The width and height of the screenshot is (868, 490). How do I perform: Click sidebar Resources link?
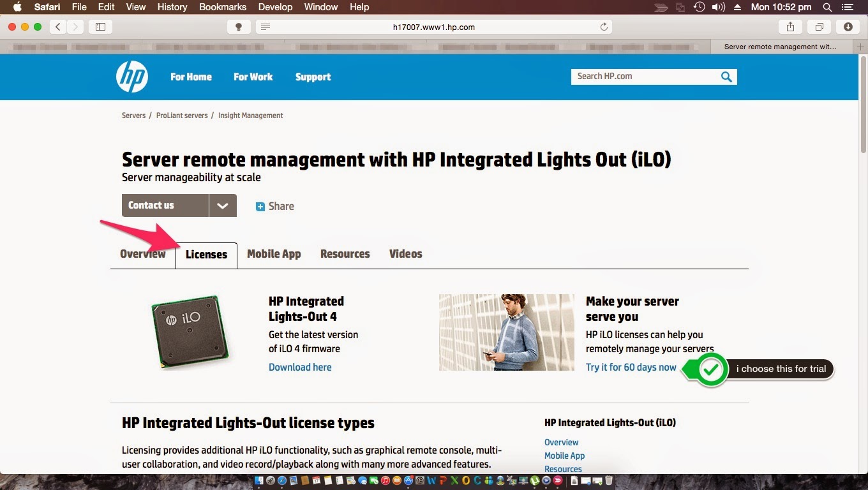563,469
